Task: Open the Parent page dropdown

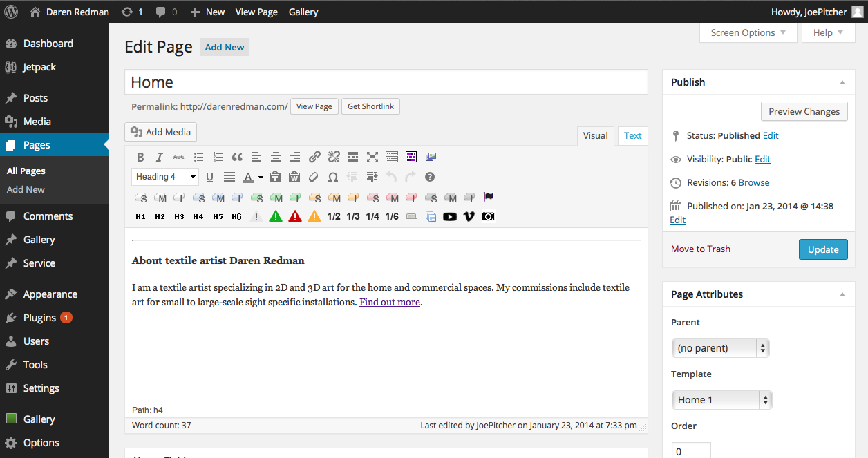Action: point(720,348)
